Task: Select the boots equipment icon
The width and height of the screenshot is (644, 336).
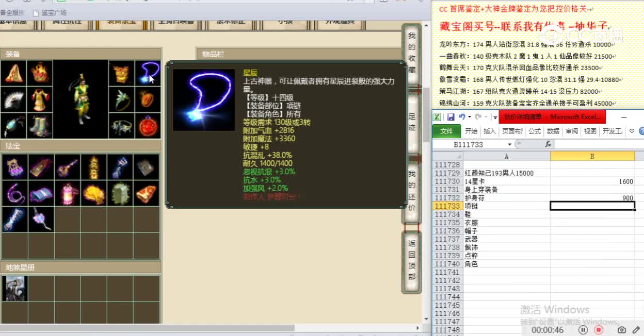Action: (40, 126)
